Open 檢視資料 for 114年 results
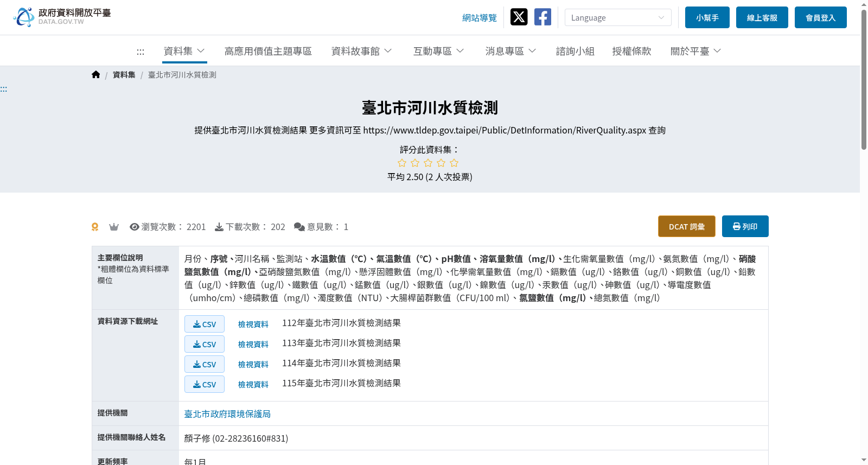Viewport: 868px width, 465px height. click(253, 364)
